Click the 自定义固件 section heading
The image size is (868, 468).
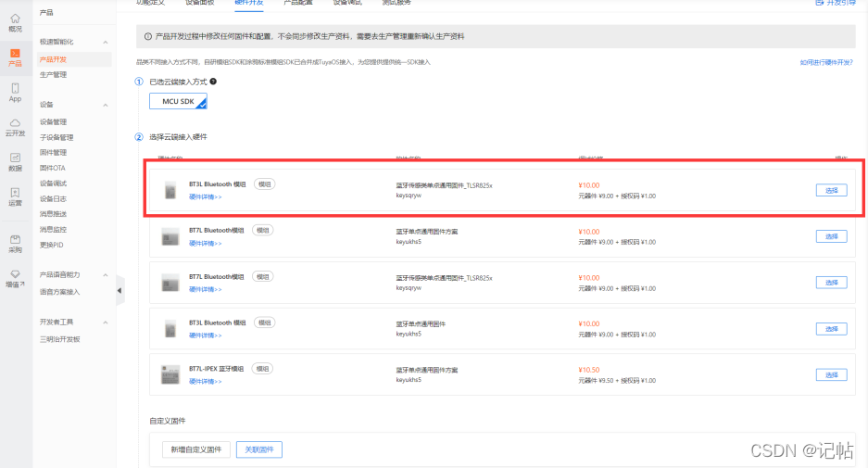[167, 421]
